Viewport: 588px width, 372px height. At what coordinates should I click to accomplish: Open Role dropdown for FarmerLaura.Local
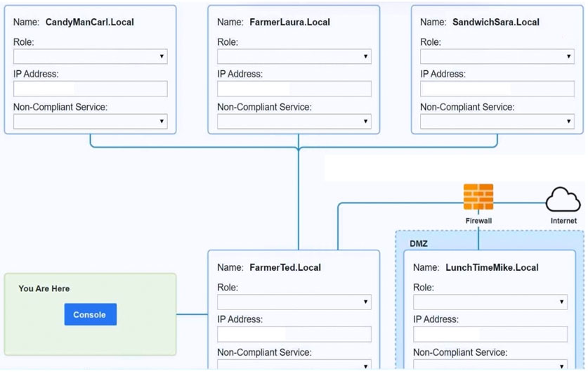coord(294,57)
